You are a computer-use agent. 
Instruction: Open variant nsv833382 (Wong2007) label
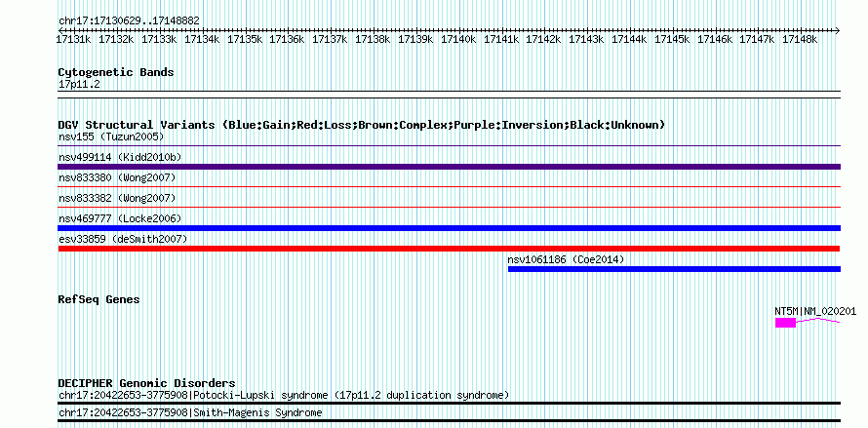tap(117, 198)
